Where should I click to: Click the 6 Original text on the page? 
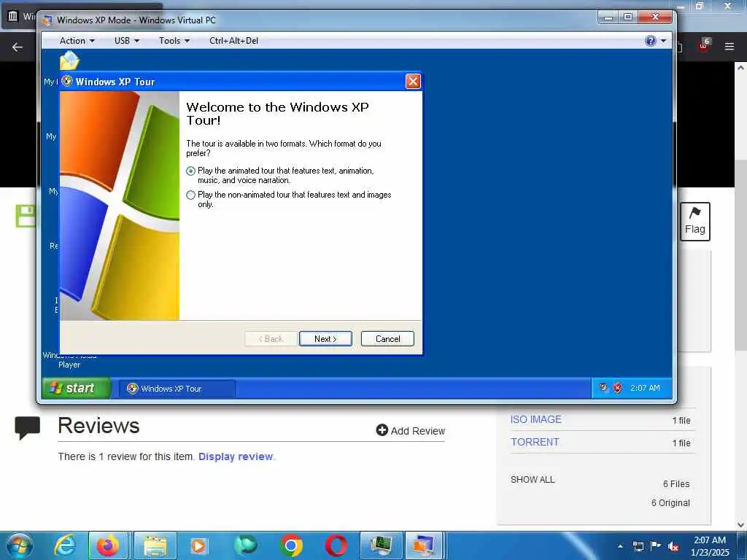coord(670,503)
